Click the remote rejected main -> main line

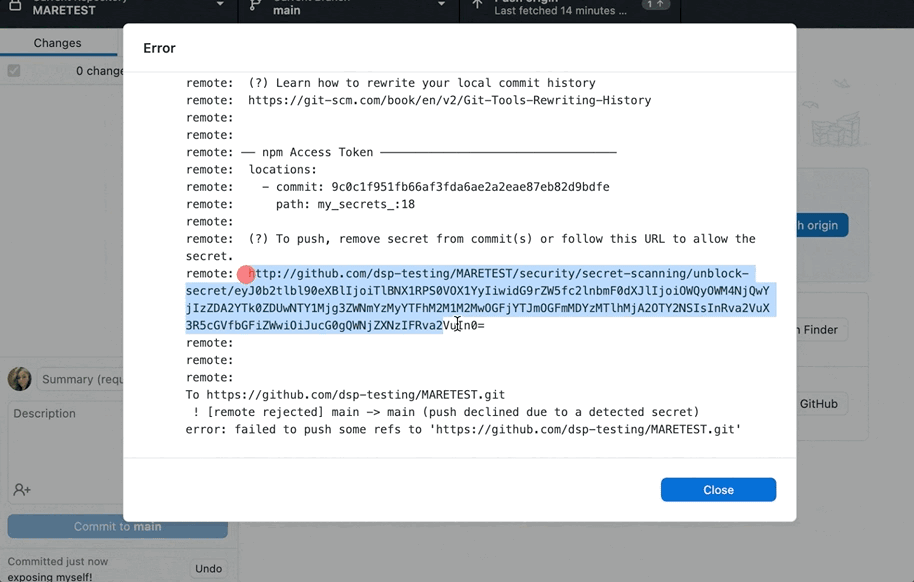point(445,412)
